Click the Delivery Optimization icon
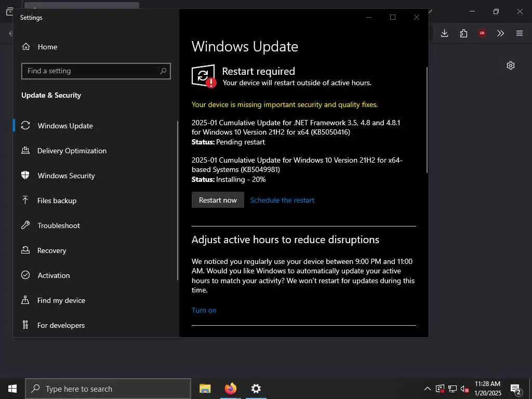The width and height of the screenshot is (532, 399). coord(25,150)
